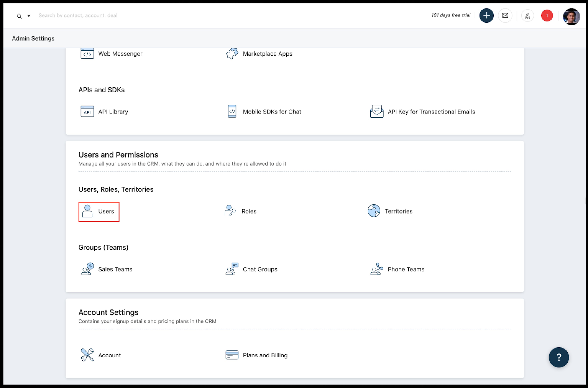Screen dimensions: 588x388
Task: Click the Users and Permissions heading
Action: pos(118,155)
